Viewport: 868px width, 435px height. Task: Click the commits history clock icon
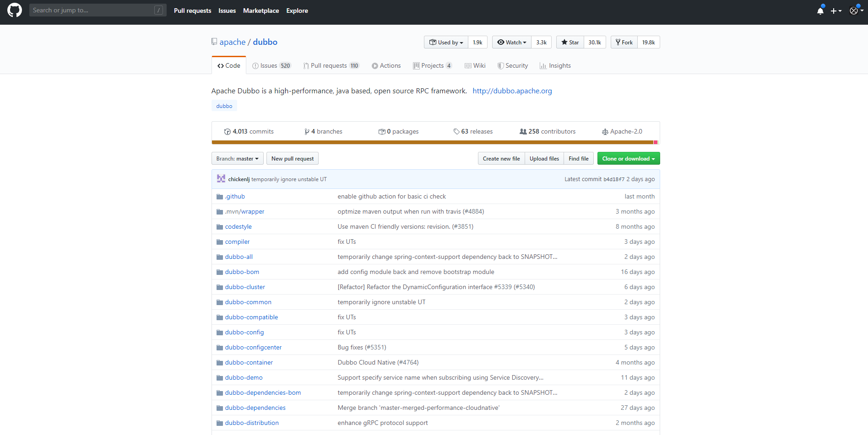click(228, 132)
